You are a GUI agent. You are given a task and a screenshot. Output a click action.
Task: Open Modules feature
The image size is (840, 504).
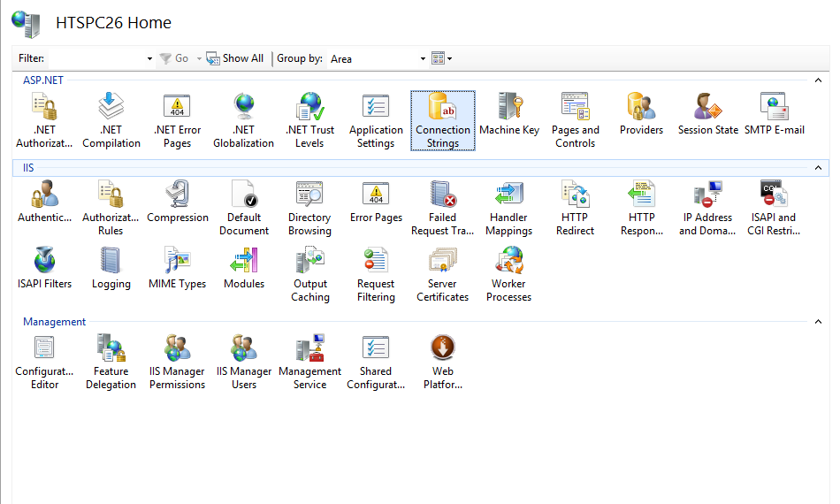[x=244, y=268]
